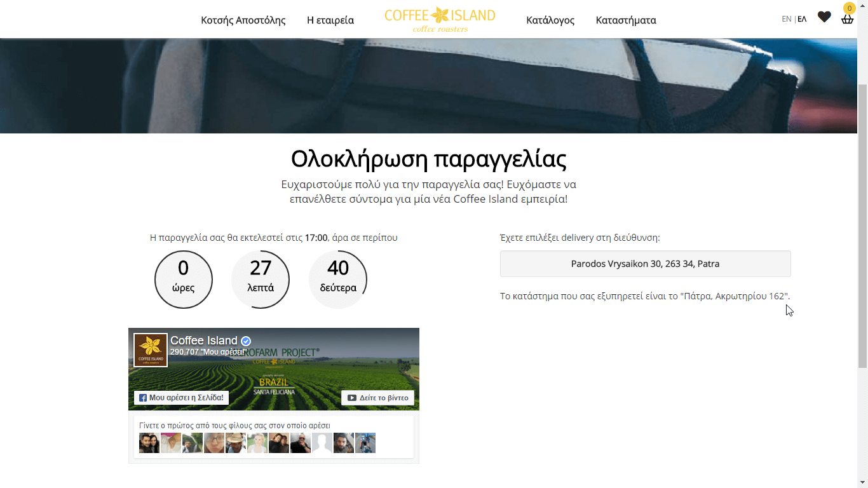Open the Κοτσής Αποστόλης account menu
Image resolution: width=868 pixels, height=488 pixels.
pos(243,20)
